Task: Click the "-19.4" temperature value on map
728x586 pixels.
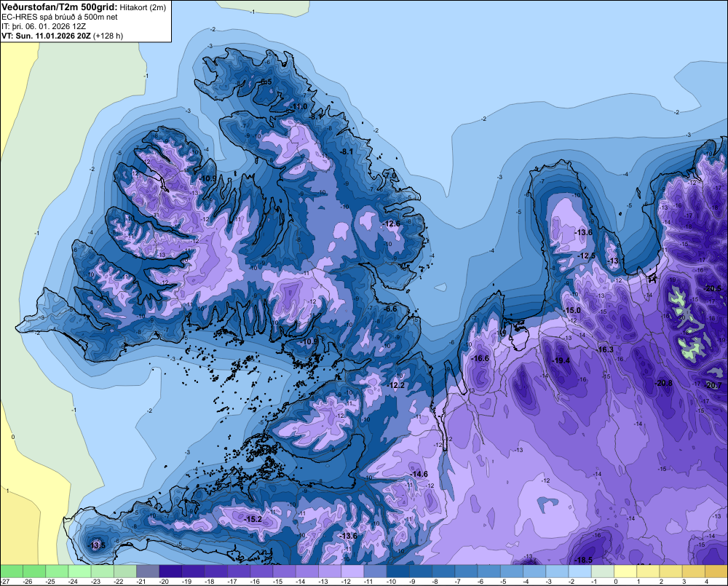Action: click(x=561, y=360)
